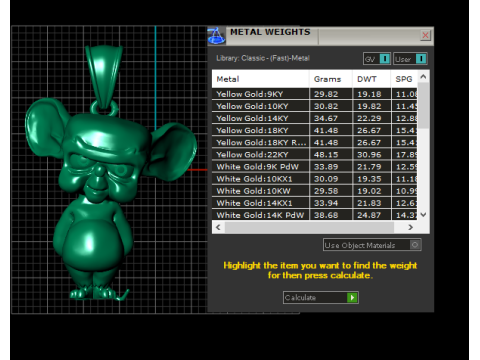
Task: Click the 21.83 DWT cell
Action: (x=372, y=203)
